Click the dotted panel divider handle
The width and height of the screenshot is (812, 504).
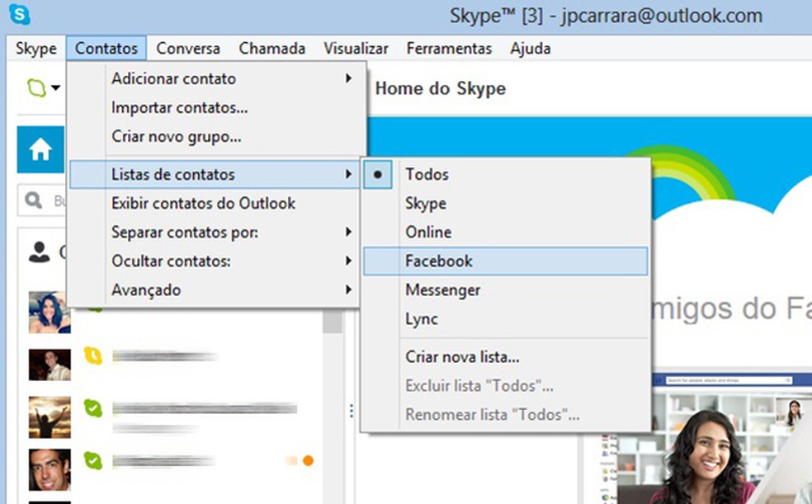351,410
